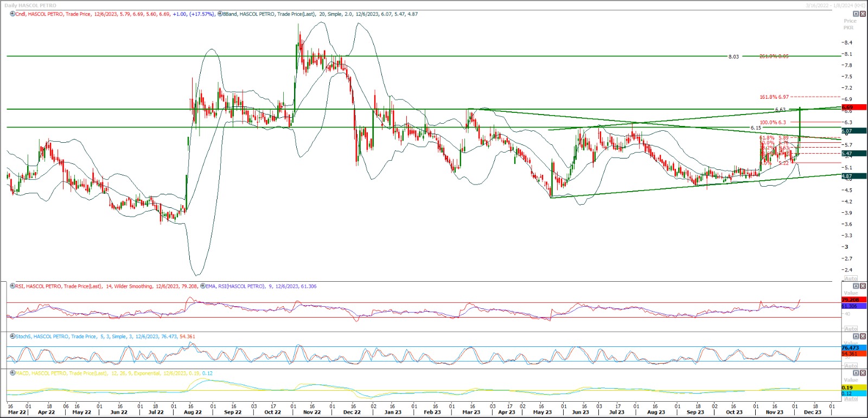
Task: Toggle Auto scaling on the price axis
Action: pos(851,278)
